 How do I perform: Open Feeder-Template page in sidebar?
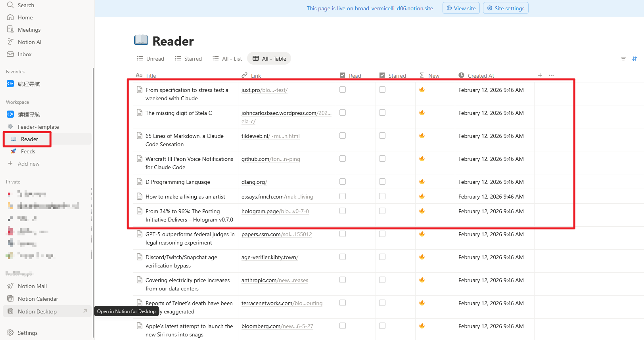click(x=38, y=127)
